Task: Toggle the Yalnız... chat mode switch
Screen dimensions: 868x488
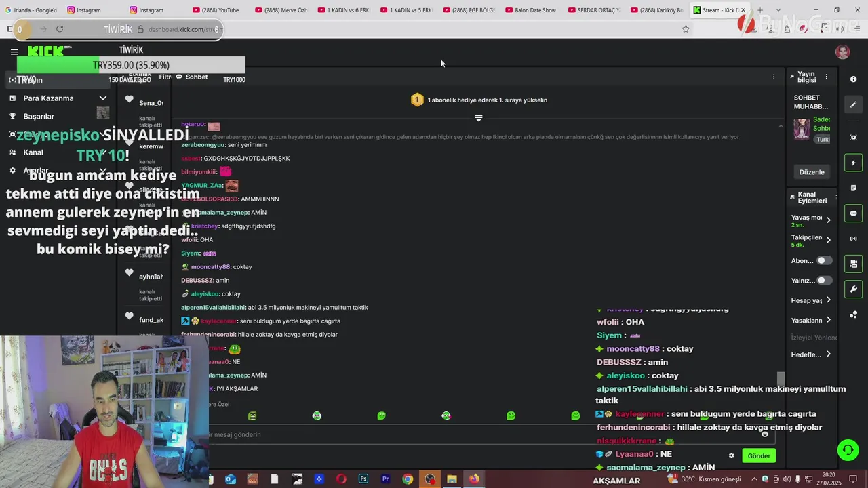Action: coord(824,280)
